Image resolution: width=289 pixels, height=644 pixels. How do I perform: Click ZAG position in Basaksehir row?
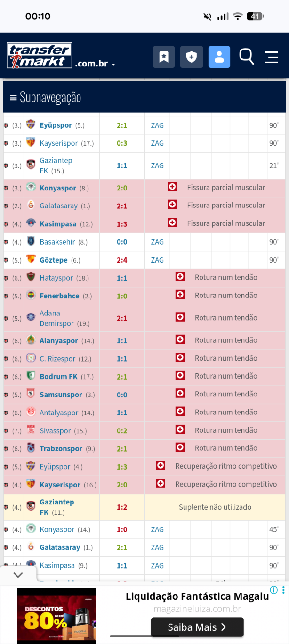157,242
